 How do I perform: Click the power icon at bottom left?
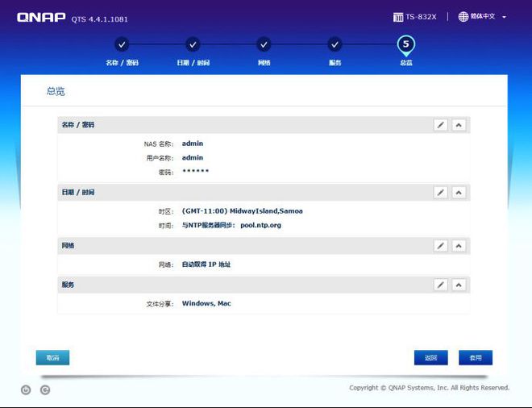coord(26,389)
